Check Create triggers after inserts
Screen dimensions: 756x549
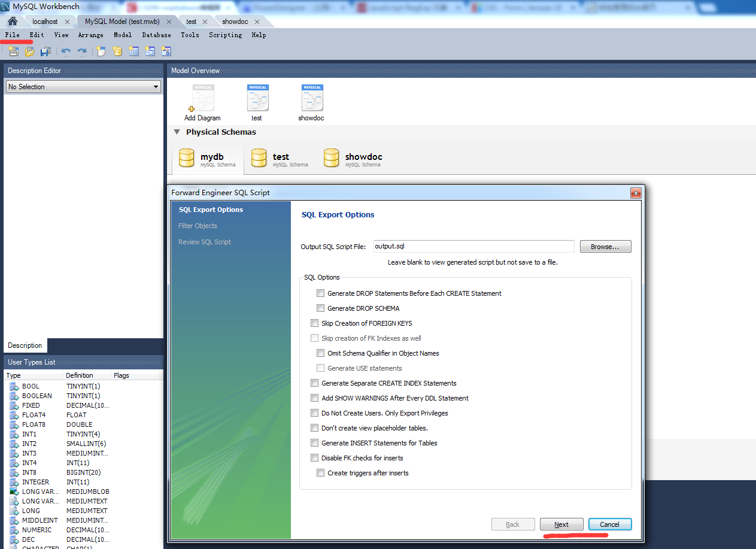pos(321,473)
